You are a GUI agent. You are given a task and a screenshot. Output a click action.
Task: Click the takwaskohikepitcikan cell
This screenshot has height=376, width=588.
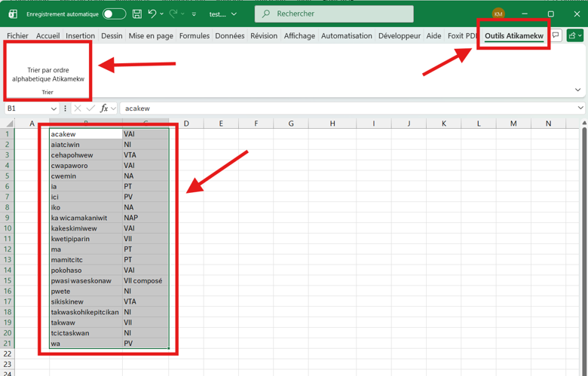(86, 312)
